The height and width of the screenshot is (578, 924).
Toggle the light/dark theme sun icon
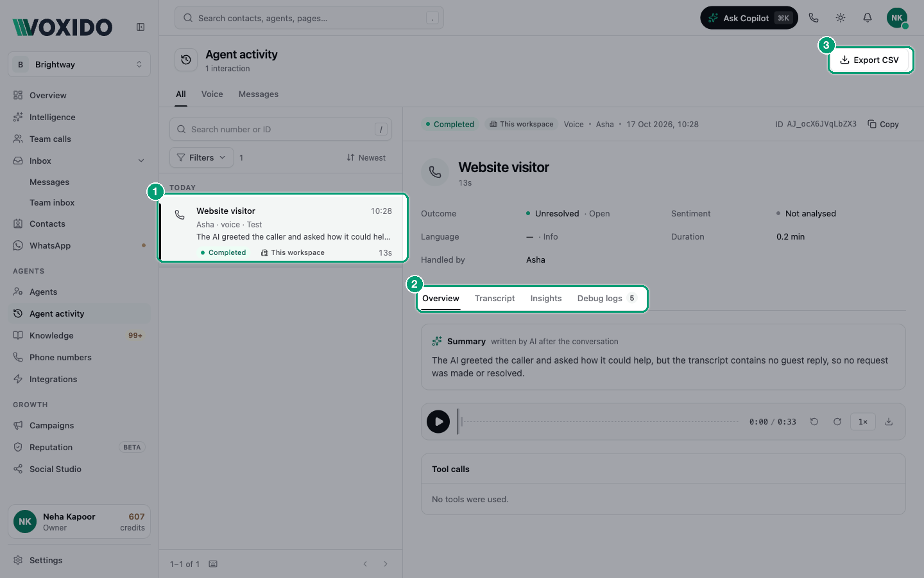click(x=841, y=18)
